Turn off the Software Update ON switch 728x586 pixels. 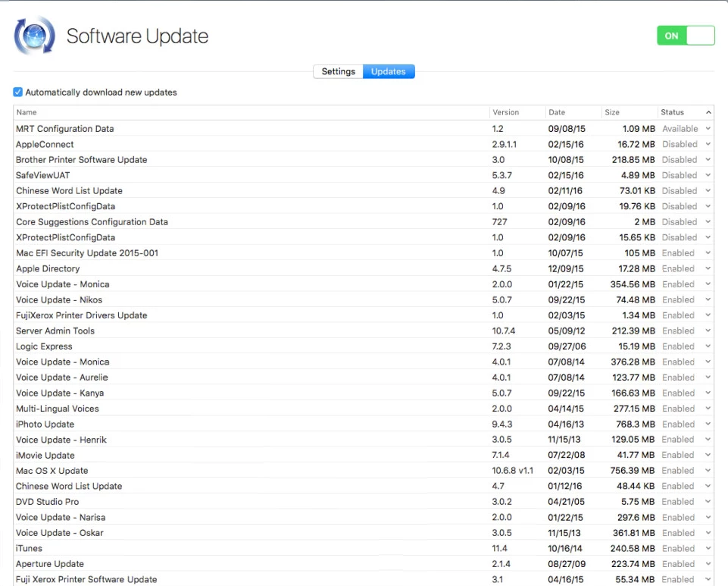686,36
